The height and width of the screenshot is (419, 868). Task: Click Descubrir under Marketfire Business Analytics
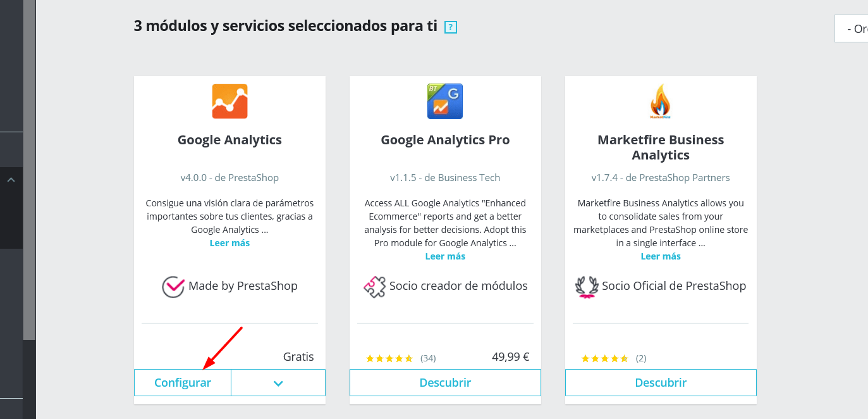click(661, 383)
